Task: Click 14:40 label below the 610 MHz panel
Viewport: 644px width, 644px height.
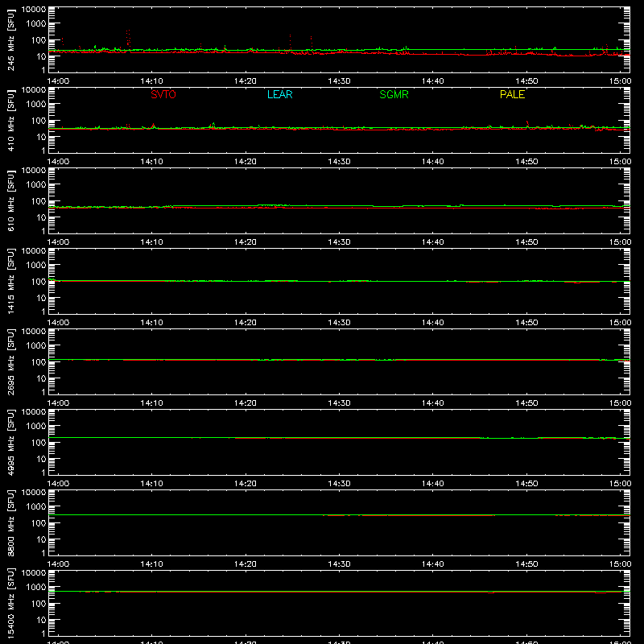Action: [433, 242]
